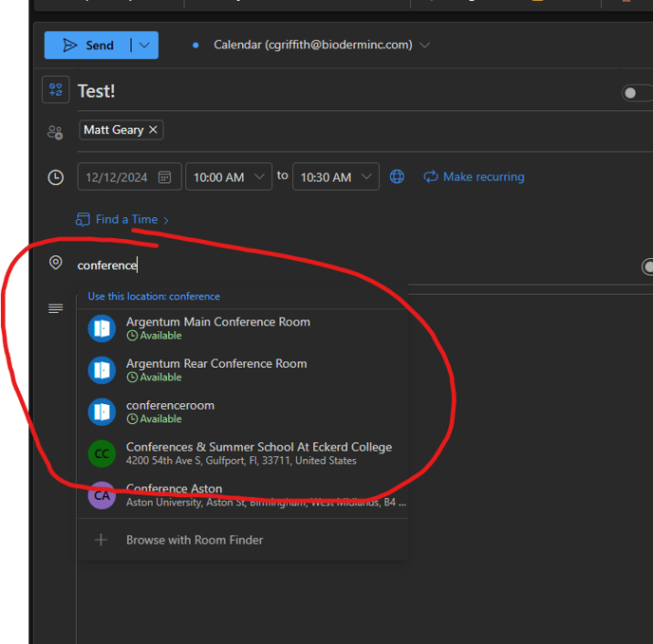Click the conferenceroom room icon

point(102,413)
